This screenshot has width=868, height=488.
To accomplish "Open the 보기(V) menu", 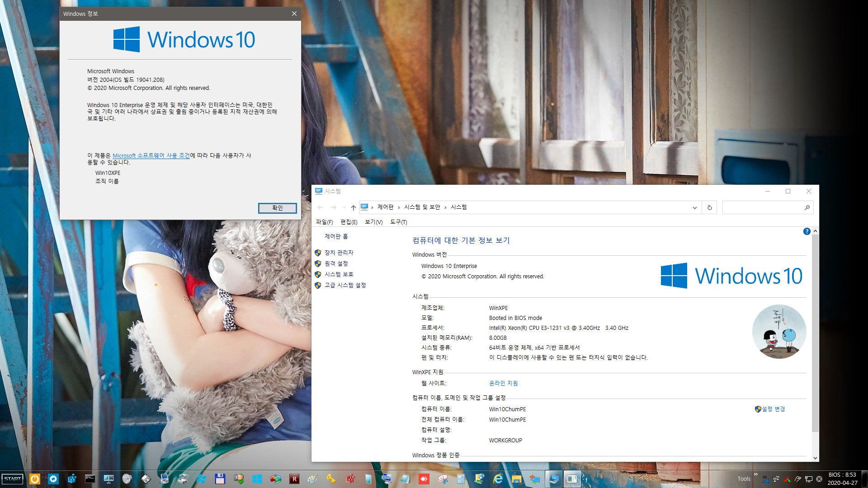I will click(x=373, y=222).
